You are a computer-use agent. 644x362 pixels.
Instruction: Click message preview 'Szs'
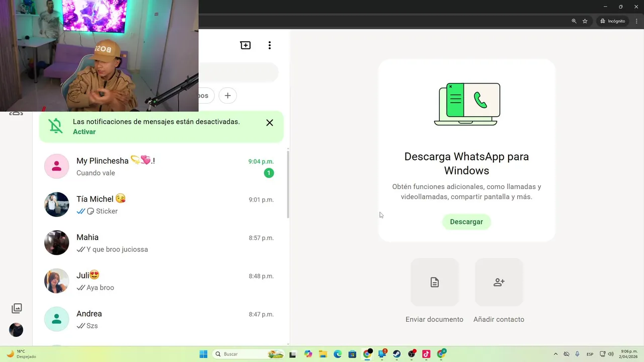click(x=92, y=326)
